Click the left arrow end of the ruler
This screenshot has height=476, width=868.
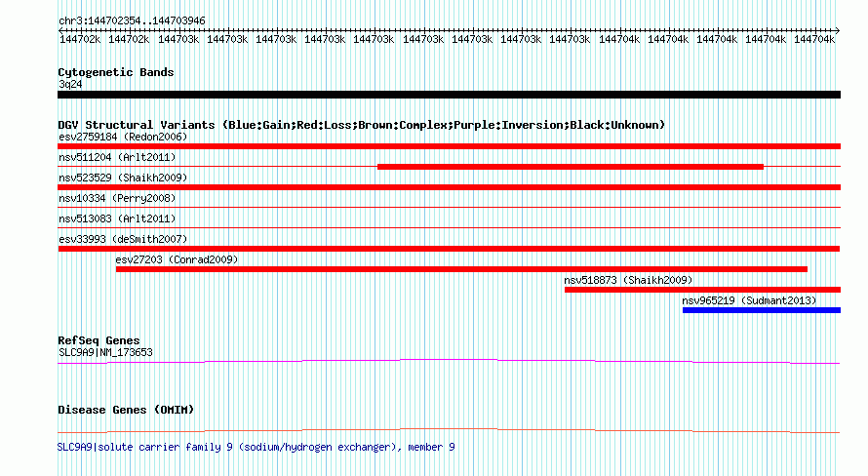click(60, 30)
